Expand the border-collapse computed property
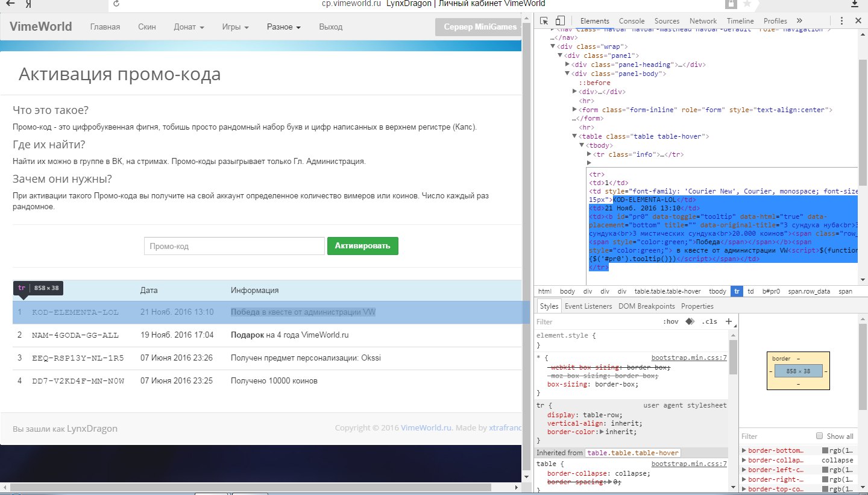The width and height of the screenshot is (868, 495). 744,460
